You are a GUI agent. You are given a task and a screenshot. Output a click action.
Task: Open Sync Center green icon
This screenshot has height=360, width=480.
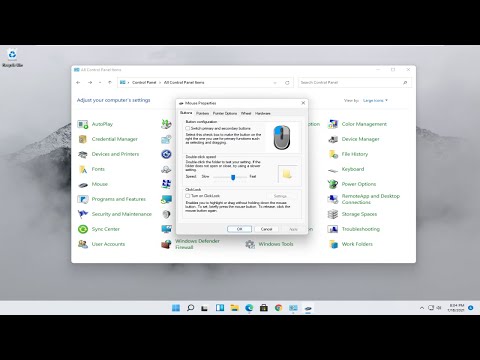[83, 229]
